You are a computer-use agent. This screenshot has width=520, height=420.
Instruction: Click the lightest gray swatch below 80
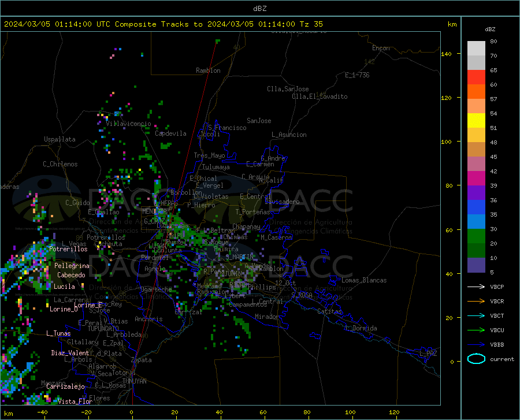[476, 49]
